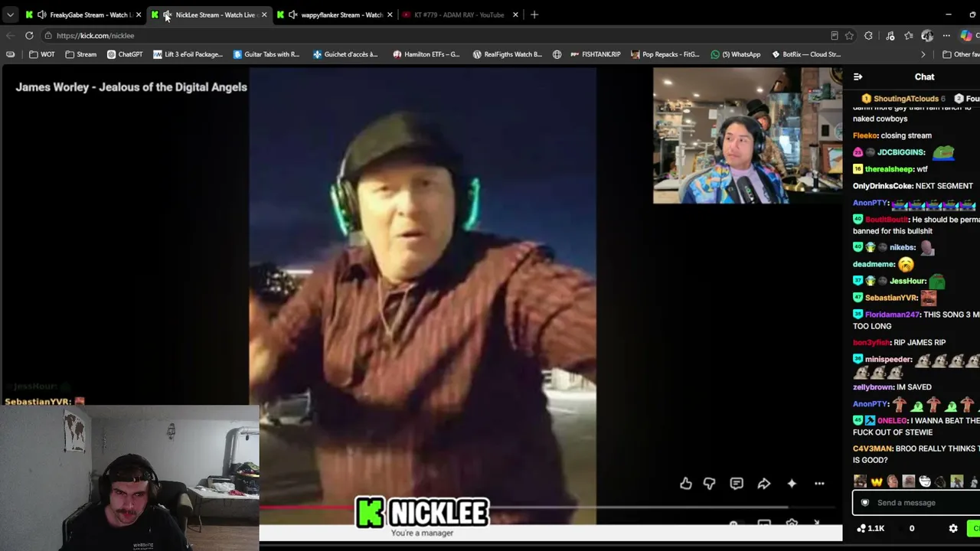980x551 pixels.
Task: Click the channel points 1.1K icon
Action: (871, 528)
